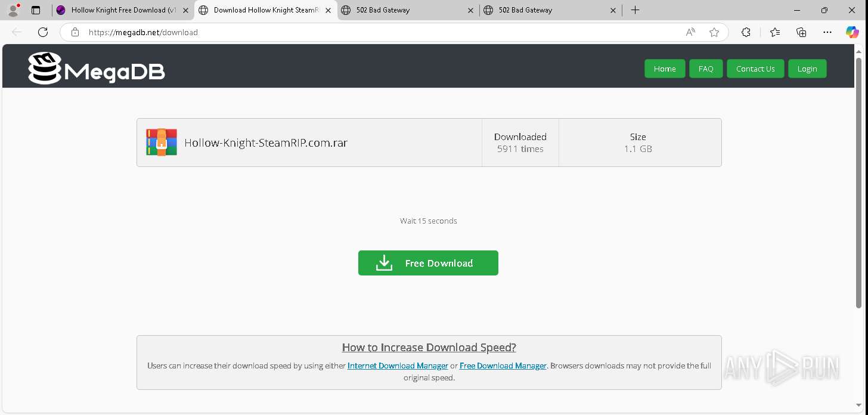Close the Download Hollow Knight SteamRIP tab

[328, 10]
